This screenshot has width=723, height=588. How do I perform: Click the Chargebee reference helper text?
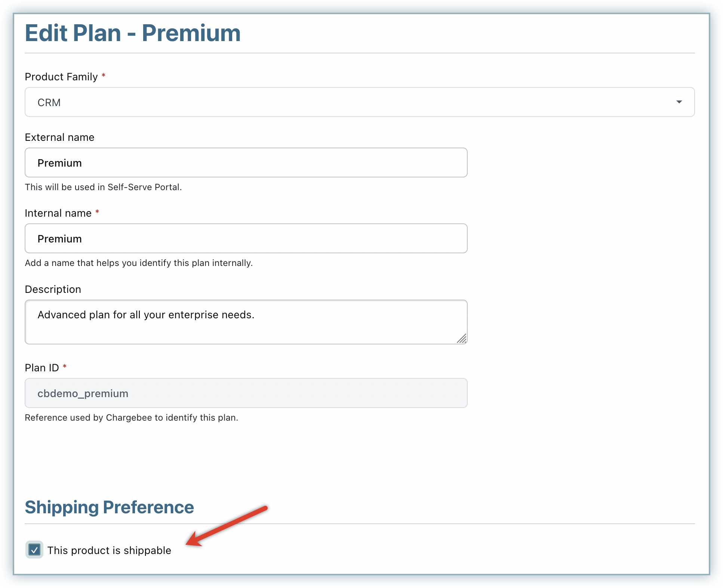(x=131, y=417)
